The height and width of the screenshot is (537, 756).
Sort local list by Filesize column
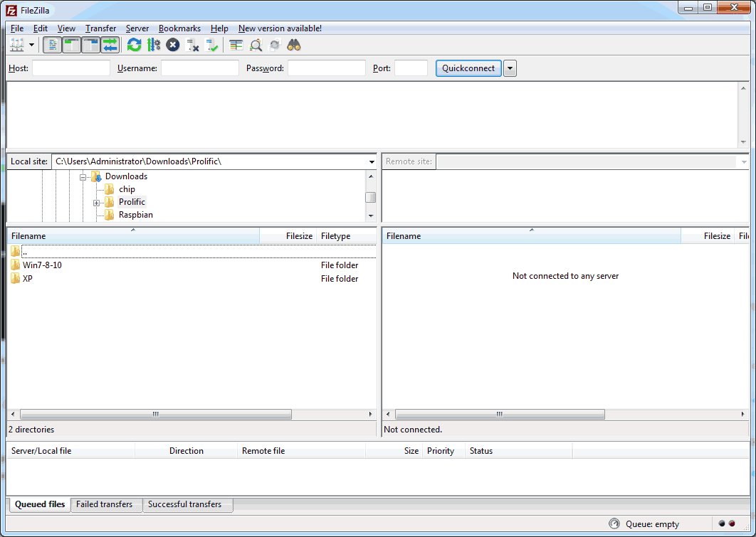(x=288, y=236)
